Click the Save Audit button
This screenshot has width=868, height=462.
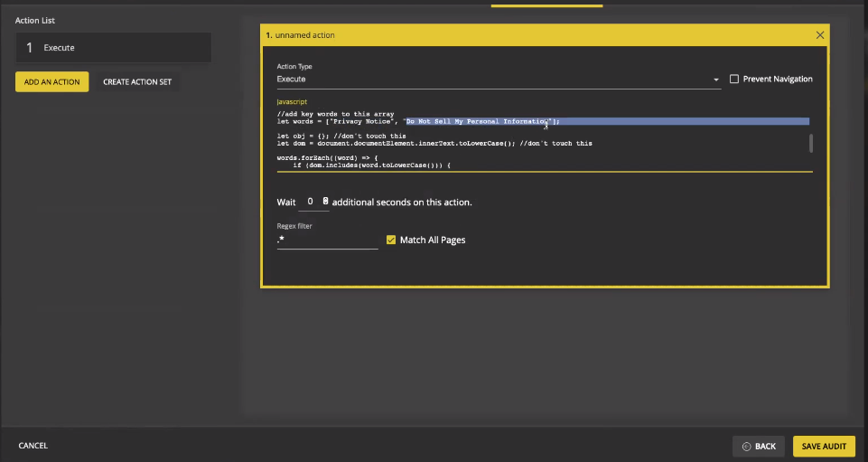pos(824,446)
